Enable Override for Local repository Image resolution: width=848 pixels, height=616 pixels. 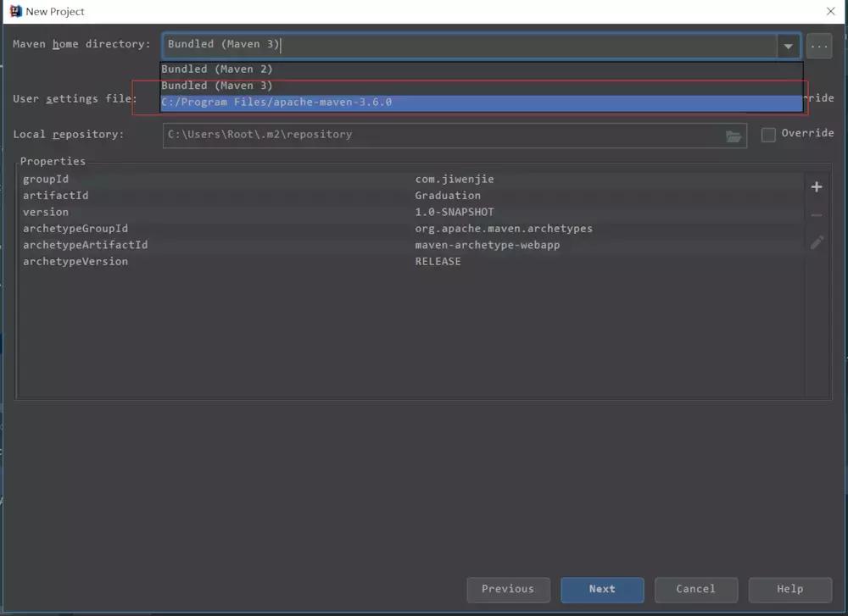tap(768, 135)
